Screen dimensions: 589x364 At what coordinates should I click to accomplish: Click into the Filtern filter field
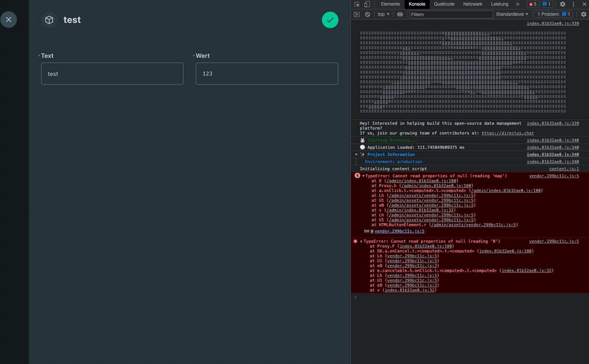pos(451,14)
